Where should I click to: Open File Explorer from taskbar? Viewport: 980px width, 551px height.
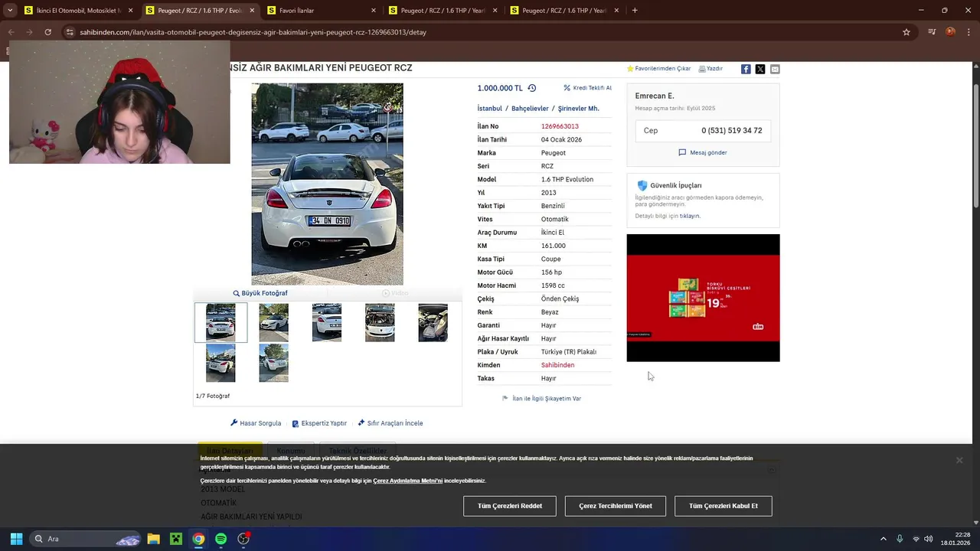click(153, 539)
